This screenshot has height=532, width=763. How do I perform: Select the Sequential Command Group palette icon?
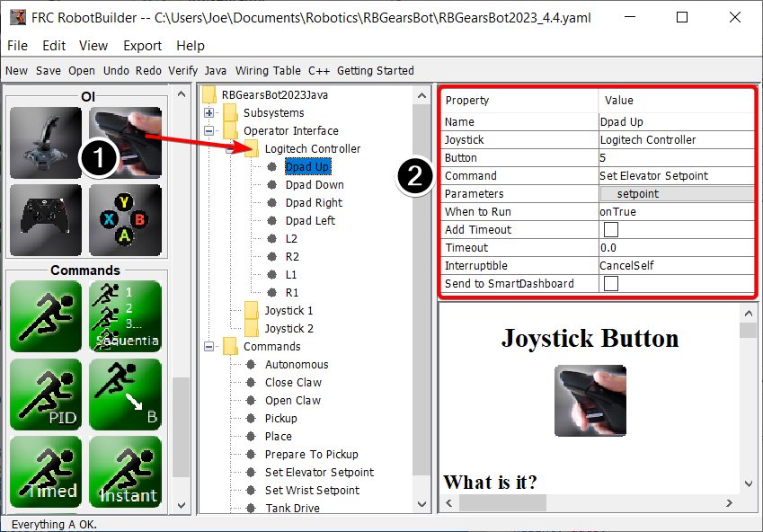point(126,316)
